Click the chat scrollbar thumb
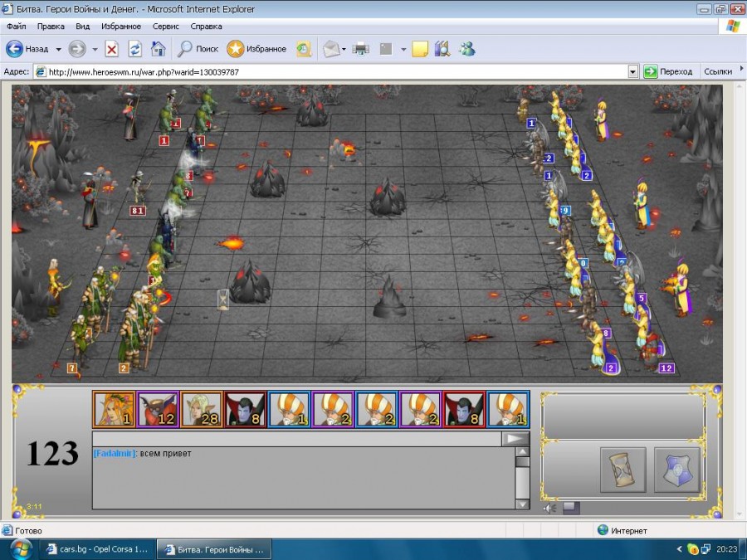 pyautogui.click(x=523, y=461)
